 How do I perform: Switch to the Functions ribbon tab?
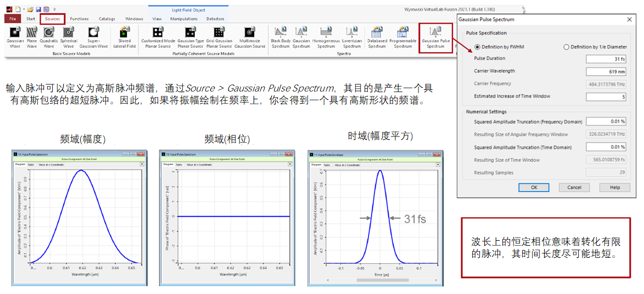point(79,19)
